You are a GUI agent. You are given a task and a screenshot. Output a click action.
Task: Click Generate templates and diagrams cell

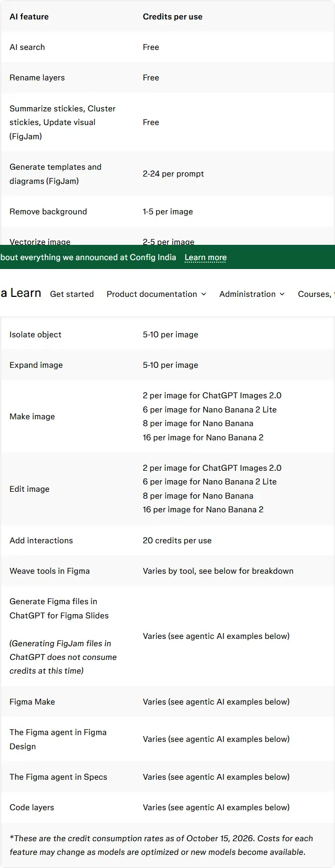click(56, 174)
